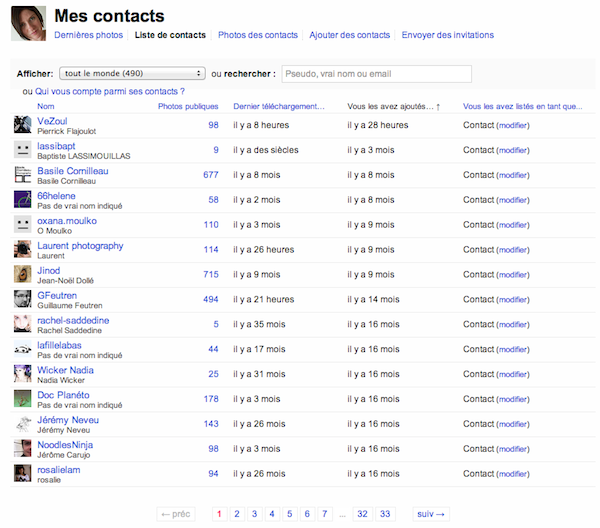
Task: Jump to last page 33
Action: click(385, 514)
